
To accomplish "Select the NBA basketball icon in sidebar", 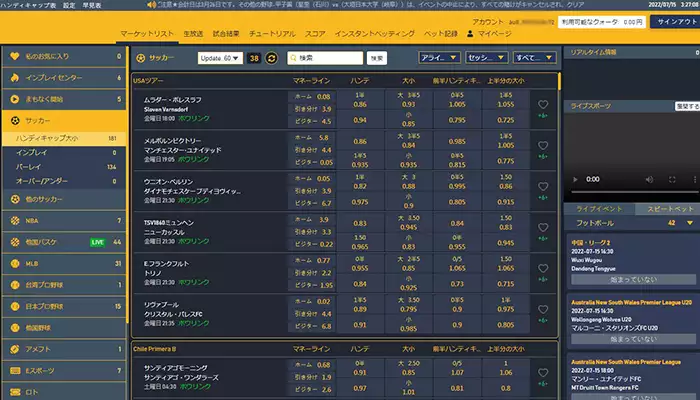I will coord(13,220).
